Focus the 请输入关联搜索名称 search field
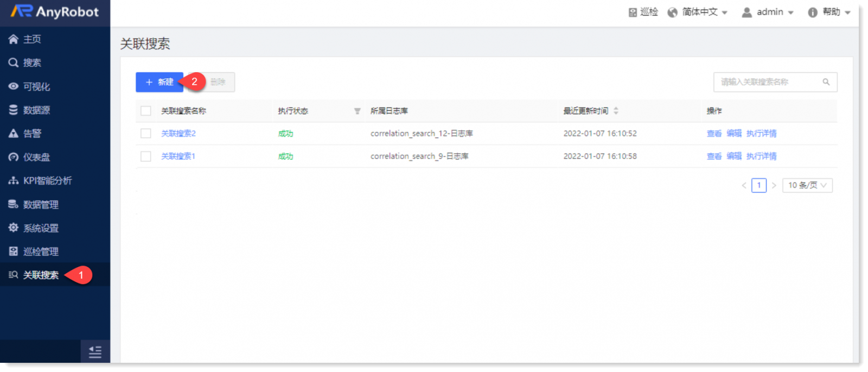 pos(775,82)
